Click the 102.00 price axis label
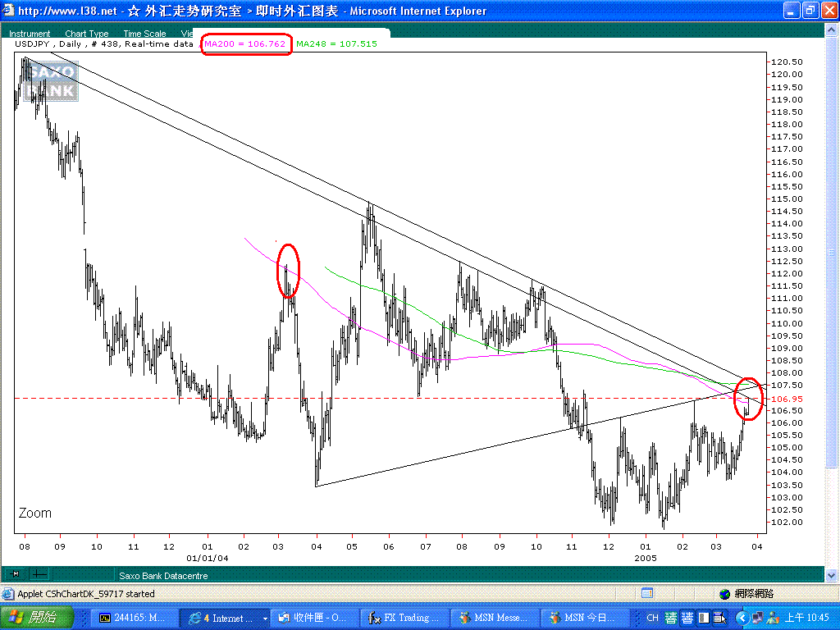This screenshot has width=840, height=630. [787, 523]
